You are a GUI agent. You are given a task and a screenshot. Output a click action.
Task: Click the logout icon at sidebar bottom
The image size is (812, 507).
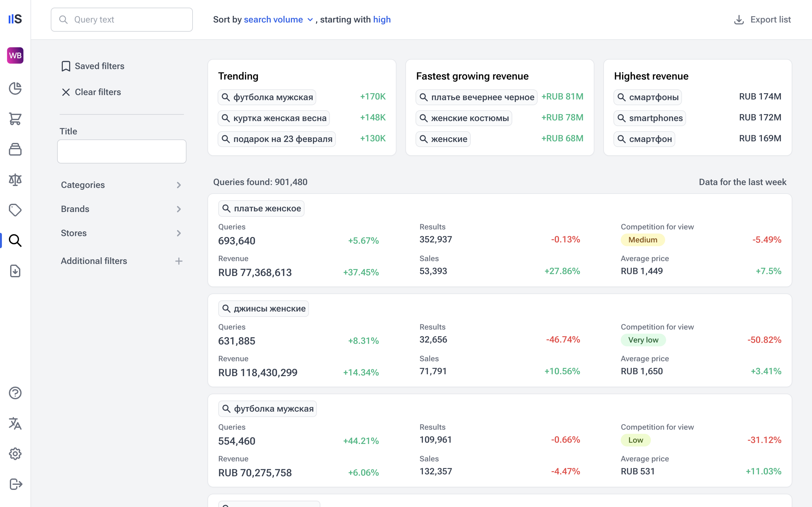pos(15,484)
